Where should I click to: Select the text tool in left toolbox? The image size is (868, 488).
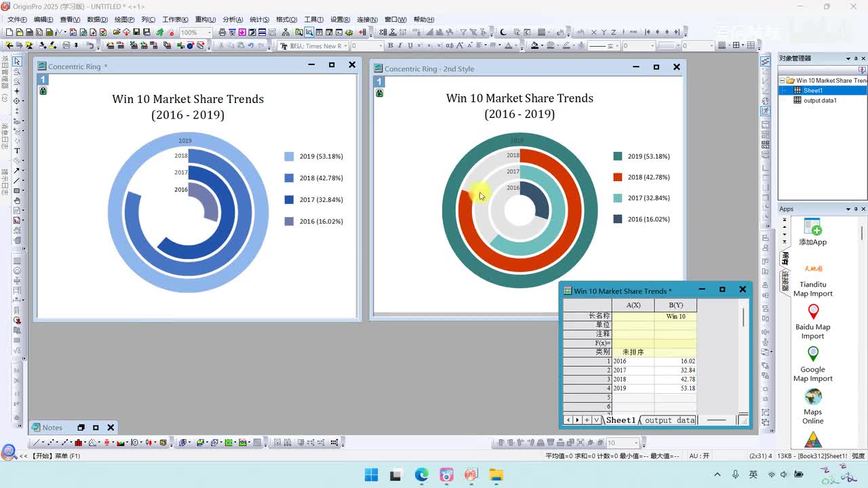[x=17, y=150]
